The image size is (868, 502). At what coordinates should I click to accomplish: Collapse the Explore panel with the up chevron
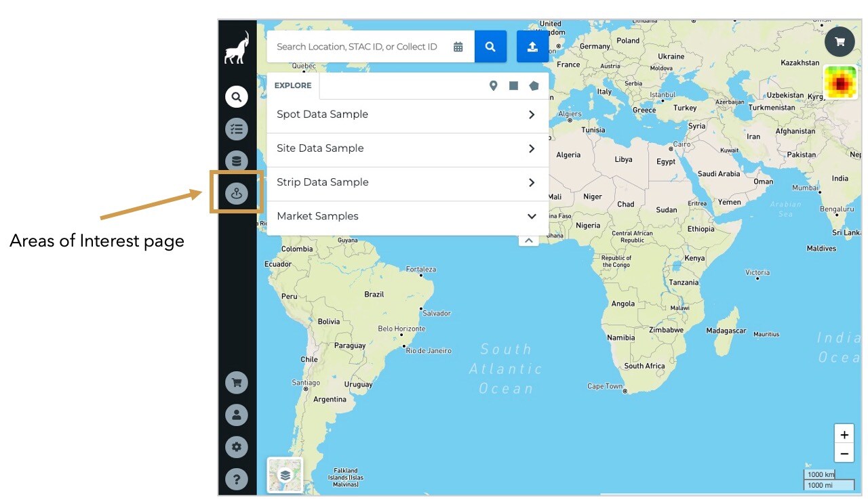point(529,240)
